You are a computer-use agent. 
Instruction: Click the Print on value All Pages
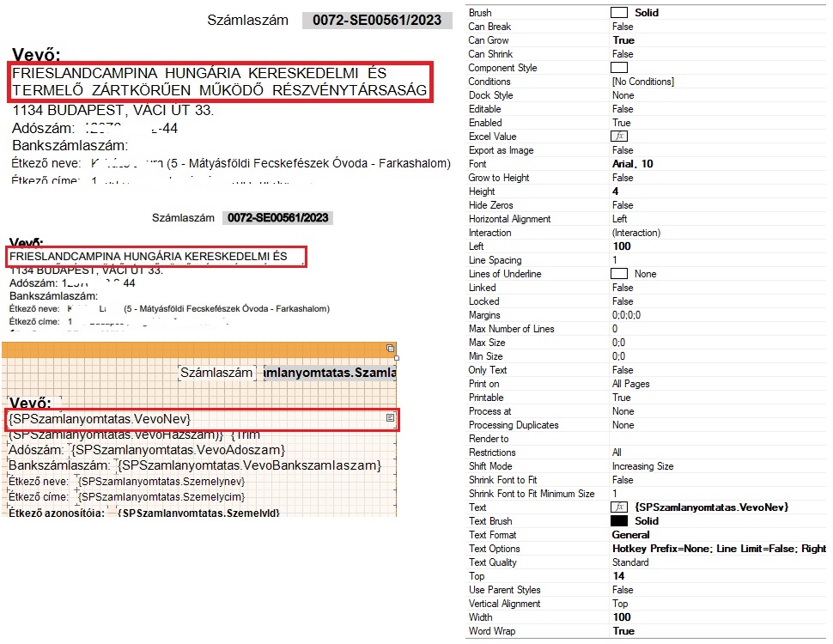630,384
